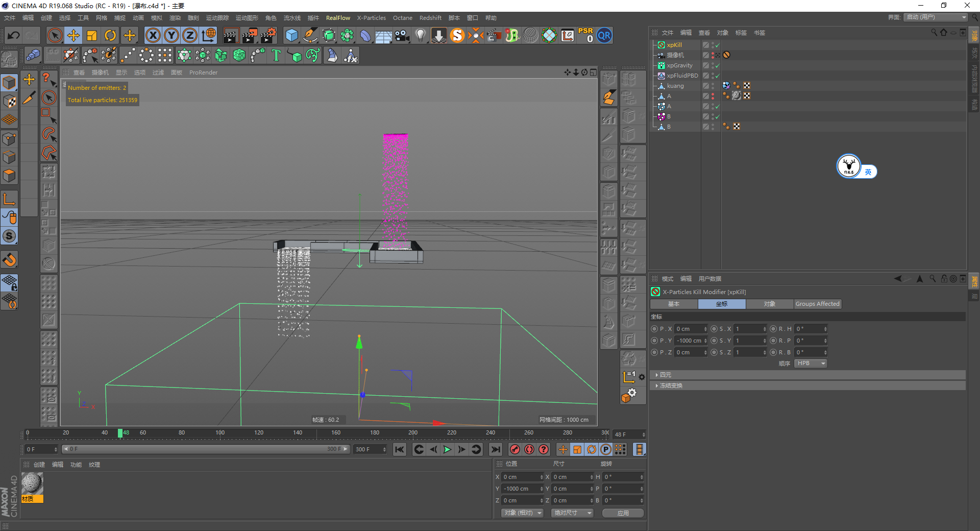Toggle the xpGravity enable checkmark
The height and width of the screenshot is (531, 980).
pyautogui.click(x=717, y=65)
